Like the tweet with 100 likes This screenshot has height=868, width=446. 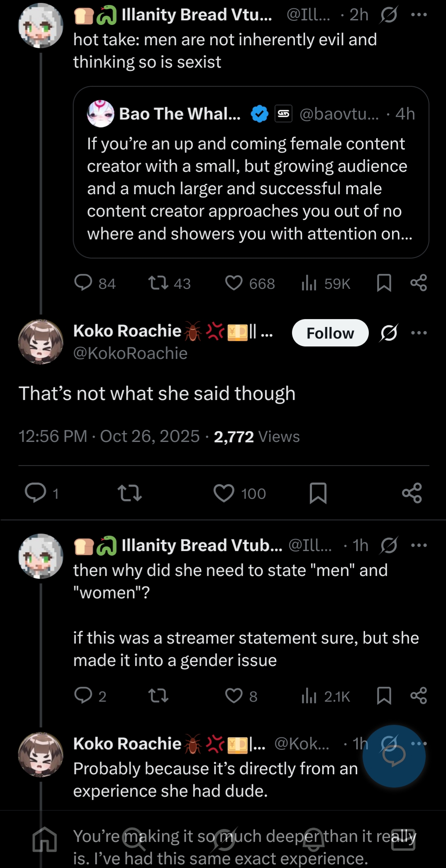pos(224,493)
